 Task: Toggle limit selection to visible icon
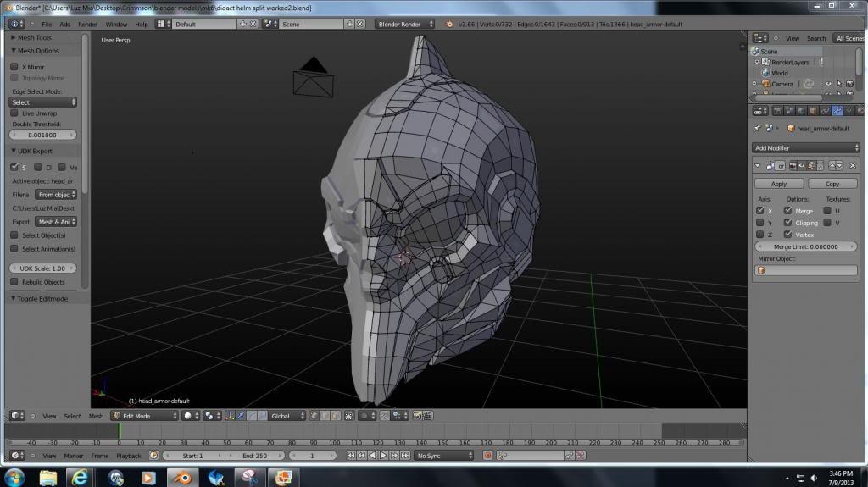click(349, 416)
